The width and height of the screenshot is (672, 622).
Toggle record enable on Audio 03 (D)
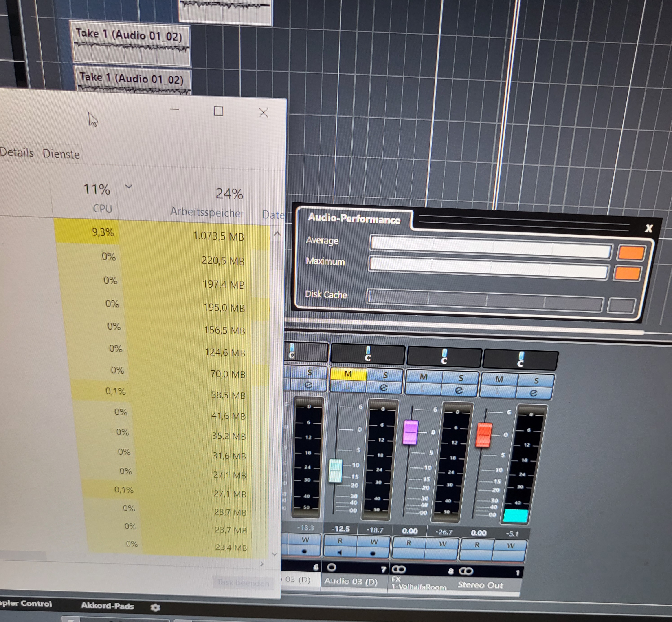pyautogui.click(x=373, y=553)
